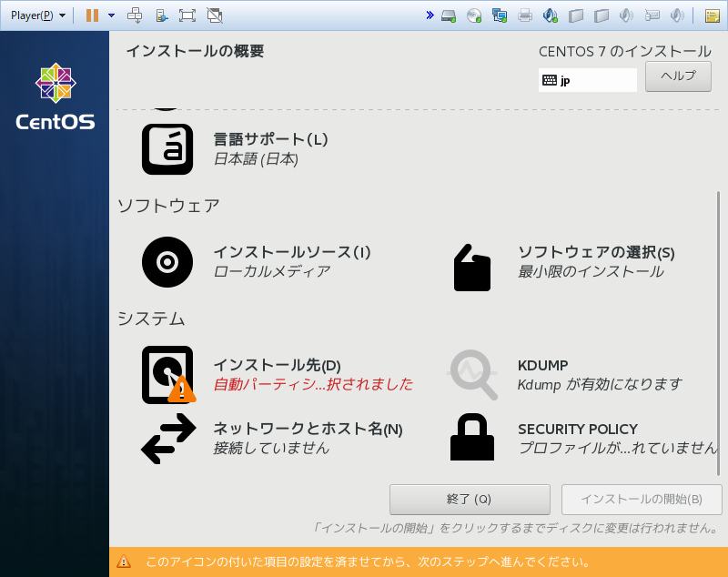
Task: Click the warning triangle in the orange bar
Action: tap(124, 562)
